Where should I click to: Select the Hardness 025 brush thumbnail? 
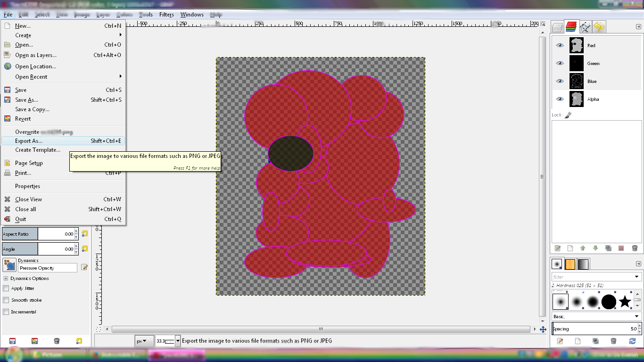click(x=561, y=301)
